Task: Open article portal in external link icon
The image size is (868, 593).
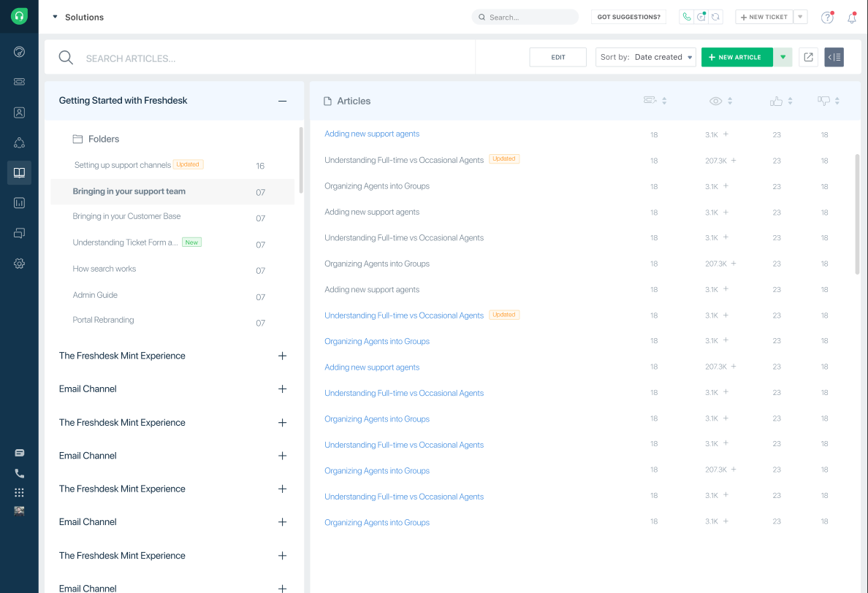Action: tap(808, 57)
